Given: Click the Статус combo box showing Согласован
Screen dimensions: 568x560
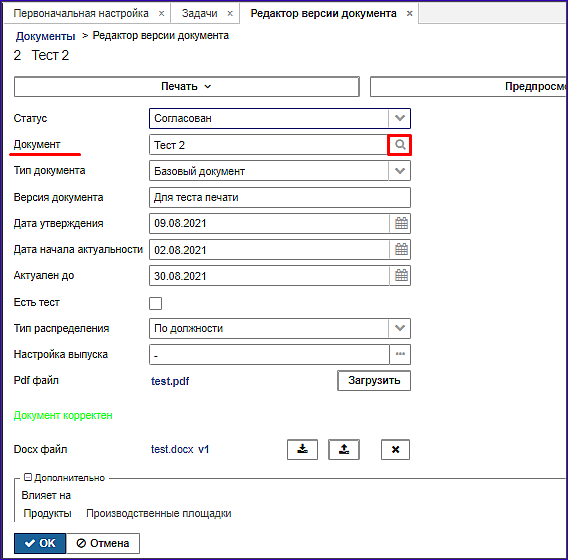Looking at the screenshot, I should pyautogui.click(x=280, y=118).
